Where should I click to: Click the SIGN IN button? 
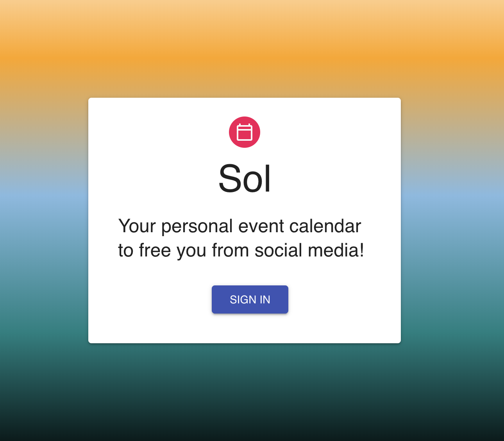(x=250, y=299)
